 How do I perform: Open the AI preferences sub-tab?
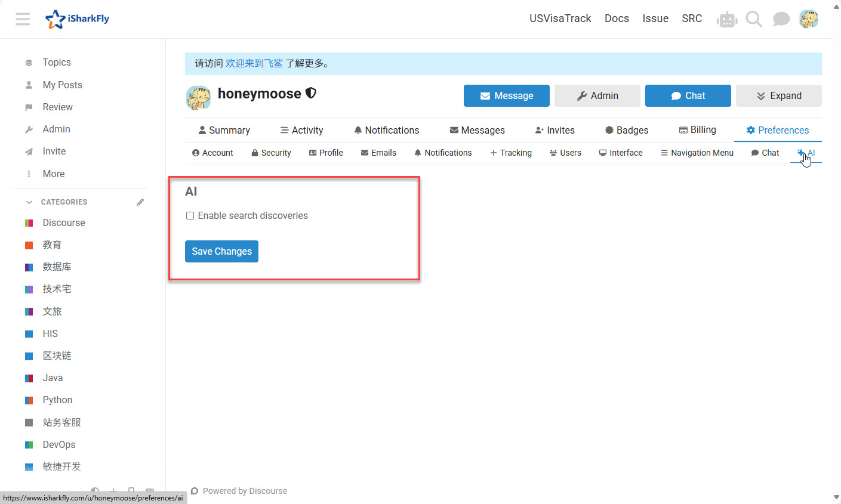(x=806, y=153)
